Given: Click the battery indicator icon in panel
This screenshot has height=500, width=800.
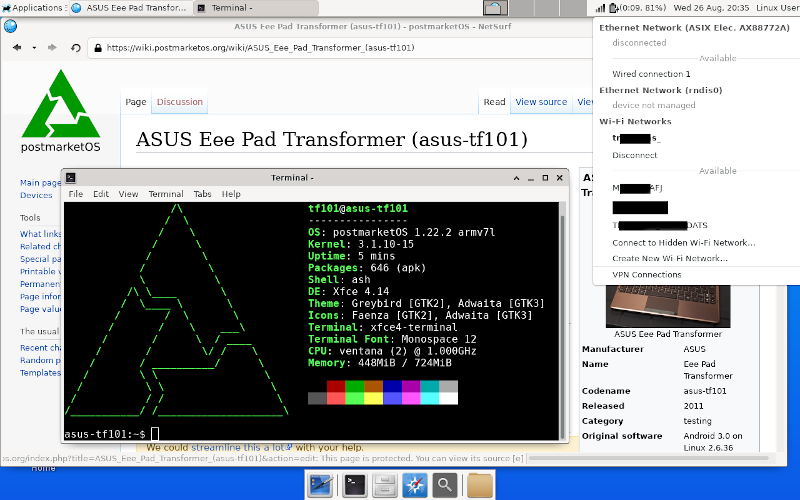Looking at the screenshot, I should click(614, 8).
